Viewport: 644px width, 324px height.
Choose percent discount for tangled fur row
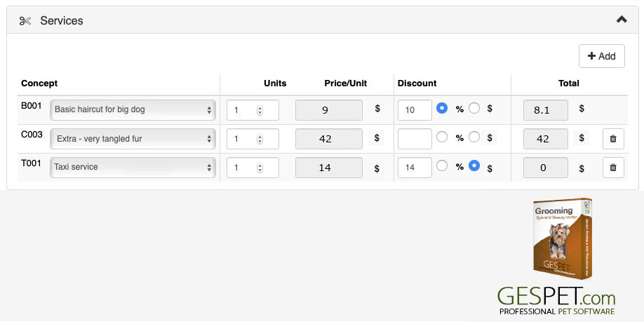coord(442,137)
